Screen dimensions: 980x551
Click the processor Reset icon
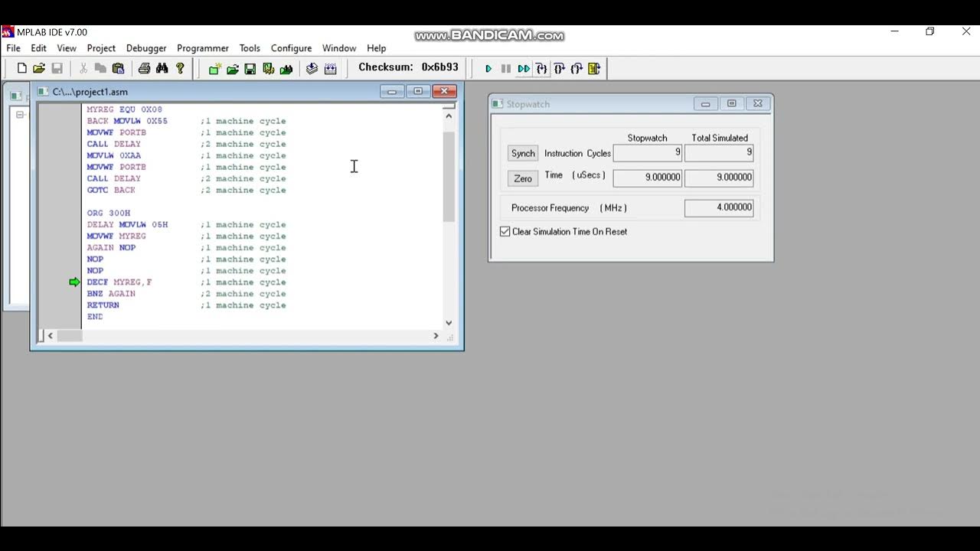594,68
